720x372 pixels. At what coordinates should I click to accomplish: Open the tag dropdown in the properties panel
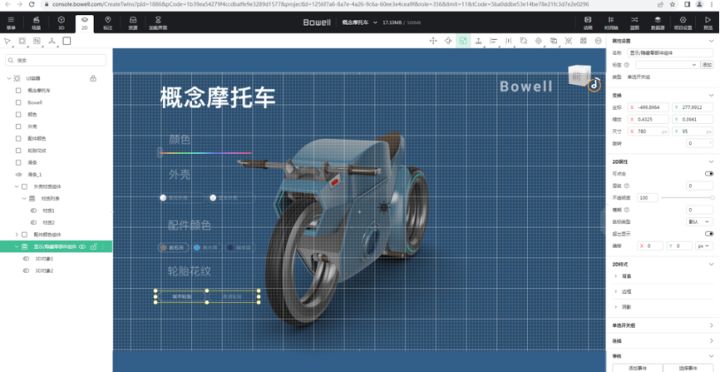(667, 65)
